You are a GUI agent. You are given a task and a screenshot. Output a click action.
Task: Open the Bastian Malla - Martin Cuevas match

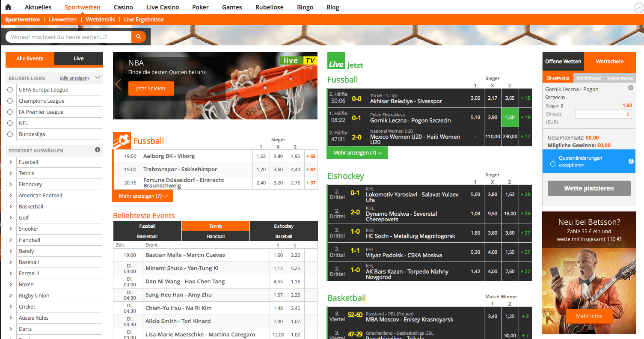(x=185, y=255)
